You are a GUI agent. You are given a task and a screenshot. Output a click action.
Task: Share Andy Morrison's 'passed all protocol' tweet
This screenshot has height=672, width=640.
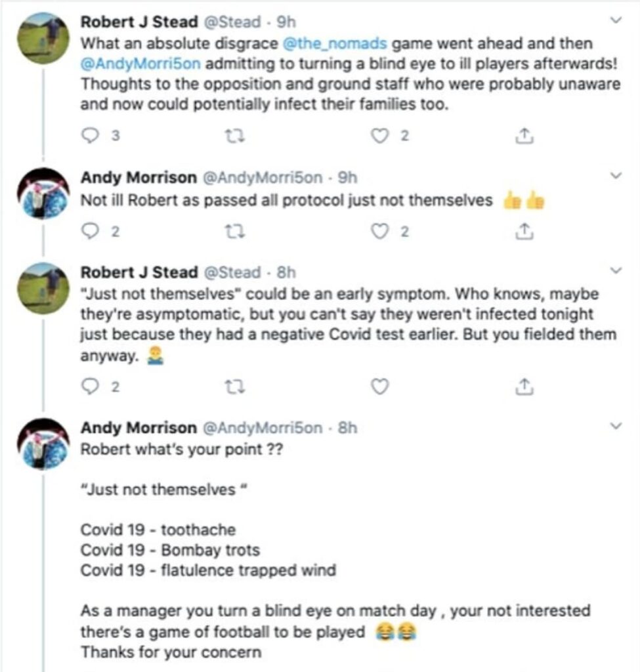click(x=523, y=231)
